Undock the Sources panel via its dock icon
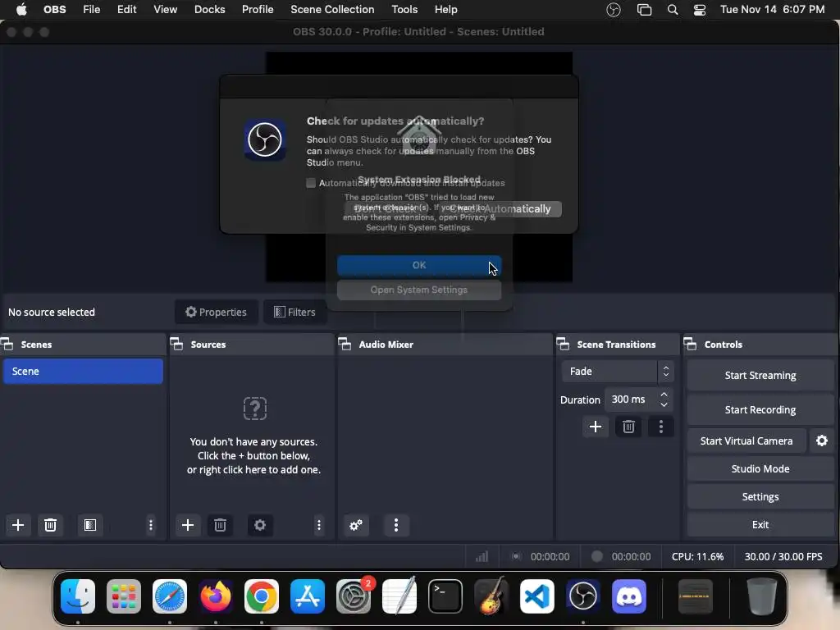The image size is (840, 630). 177,344
